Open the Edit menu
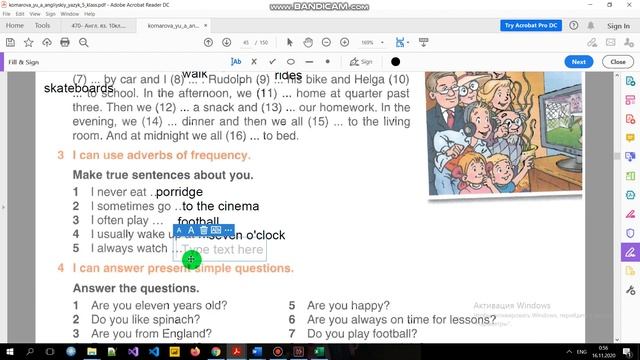 20,14
